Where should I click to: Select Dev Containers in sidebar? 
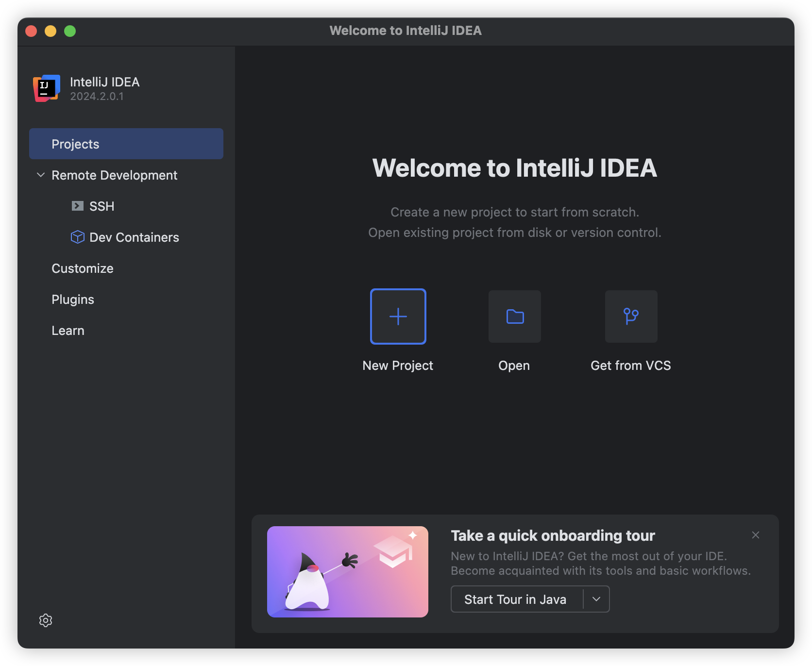[x=135, y=237]
